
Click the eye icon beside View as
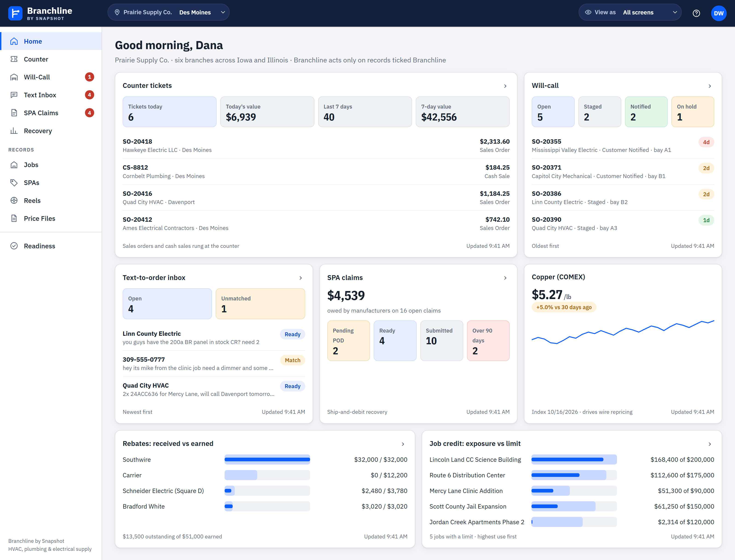588,12
